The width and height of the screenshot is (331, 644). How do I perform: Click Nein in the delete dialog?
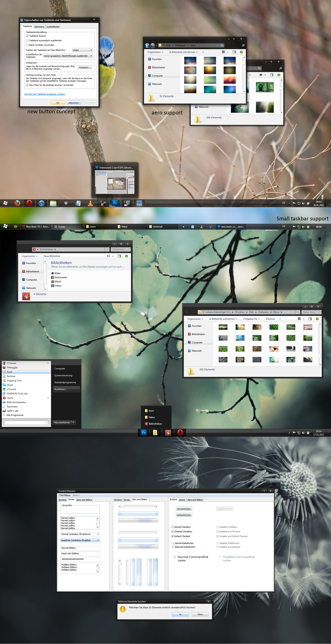tap(200, 614)
